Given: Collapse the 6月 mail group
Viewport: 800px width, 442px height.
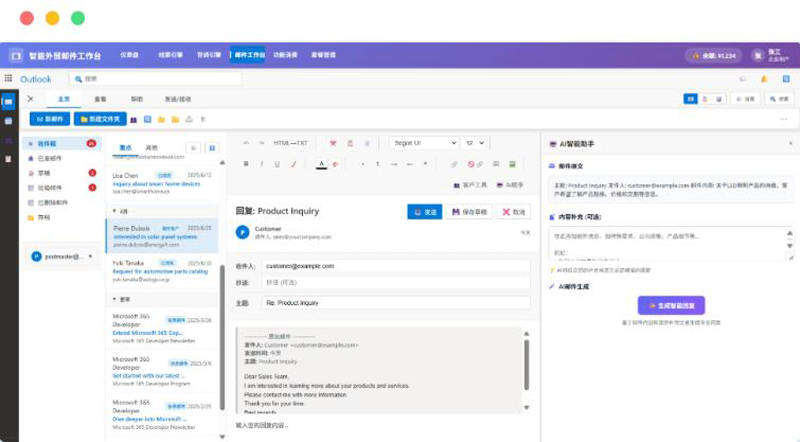Looking at the screenshot, I should click(115, 212).
